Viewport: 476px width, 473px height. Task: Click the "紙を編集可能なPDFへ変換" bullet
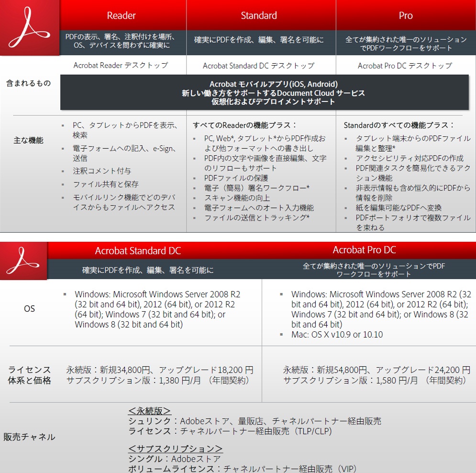pos(399,208)
